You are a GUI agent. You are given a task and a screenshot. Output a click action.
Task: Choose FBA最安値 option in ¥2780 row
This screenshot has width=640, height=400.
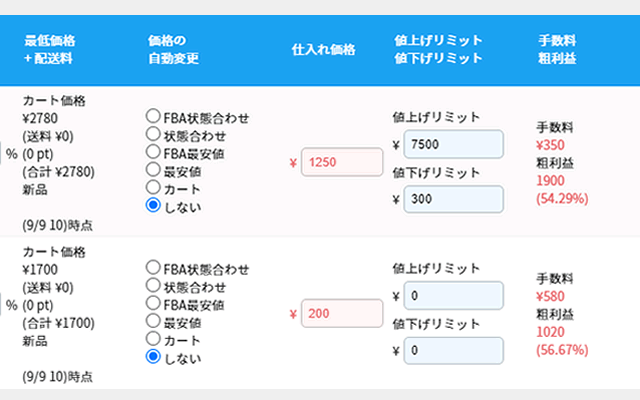(153, 152)
